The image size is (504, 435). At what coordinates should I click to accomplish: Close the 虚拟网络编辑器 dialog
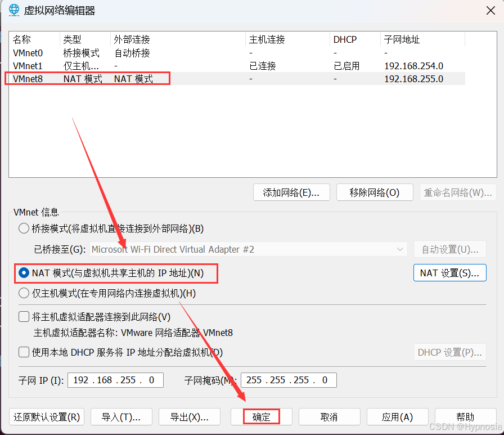click(x=490, y=11)
